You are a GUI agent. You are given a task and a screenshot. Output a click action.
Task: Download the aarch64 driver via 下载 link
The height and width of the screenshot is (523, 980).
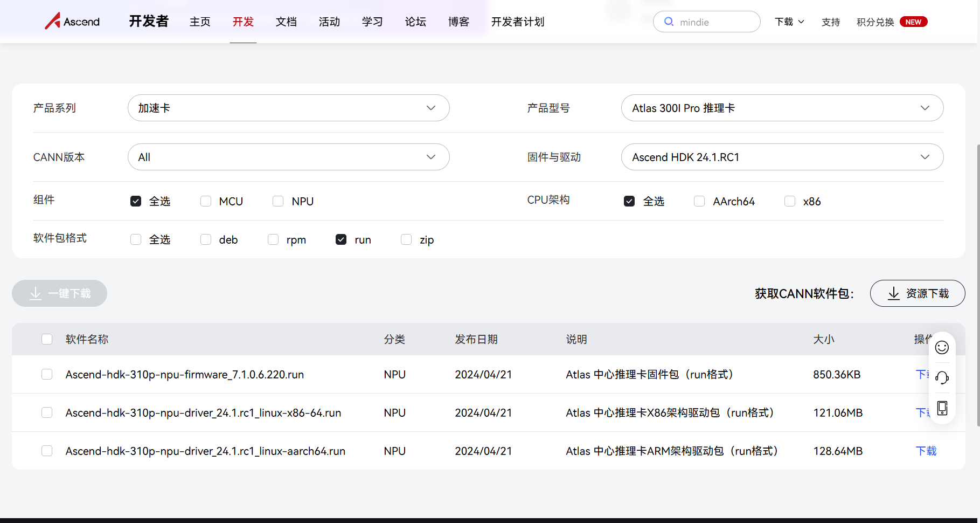927,451
